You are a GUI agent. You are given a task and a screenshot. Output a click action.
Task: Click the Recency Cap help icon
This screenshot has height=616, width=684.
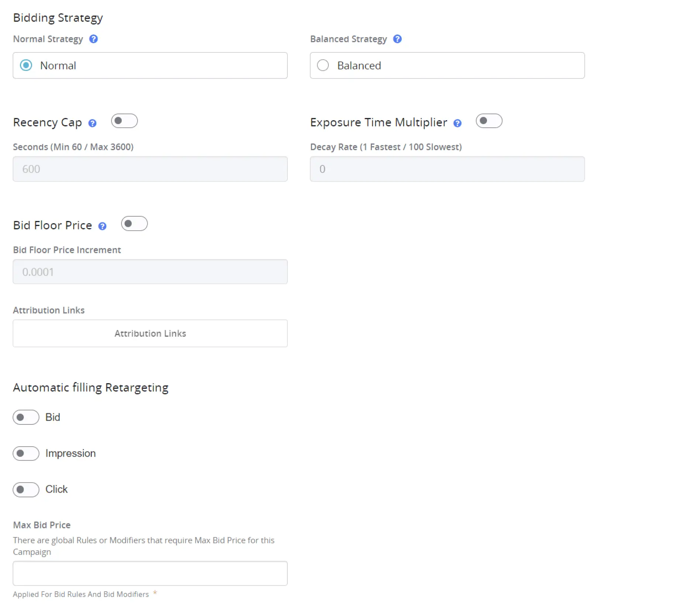[93, 123]
